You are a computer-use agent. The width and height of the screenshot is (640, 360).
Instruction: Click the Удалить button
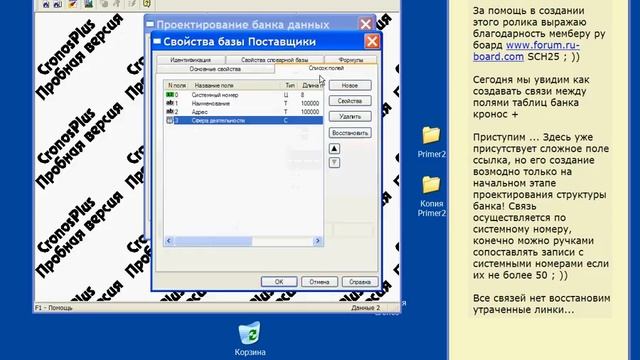[x=350, y=117]
